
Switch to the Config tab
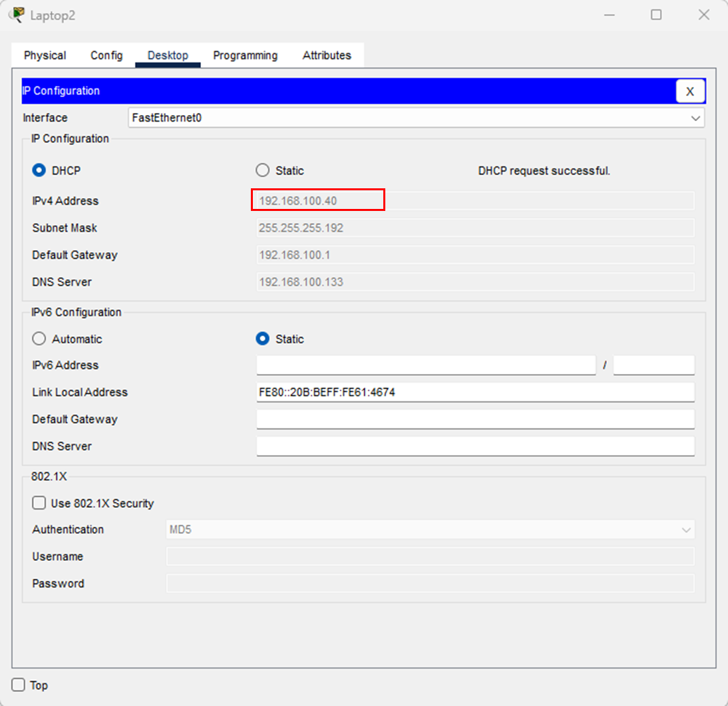(x=106, y=55)
